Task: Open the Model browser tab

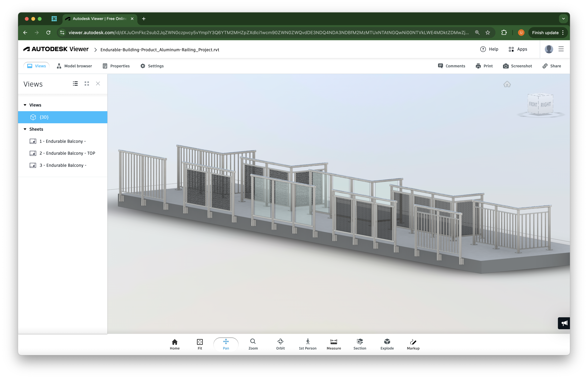Action: pyautogui.click(x=74, y=66)
